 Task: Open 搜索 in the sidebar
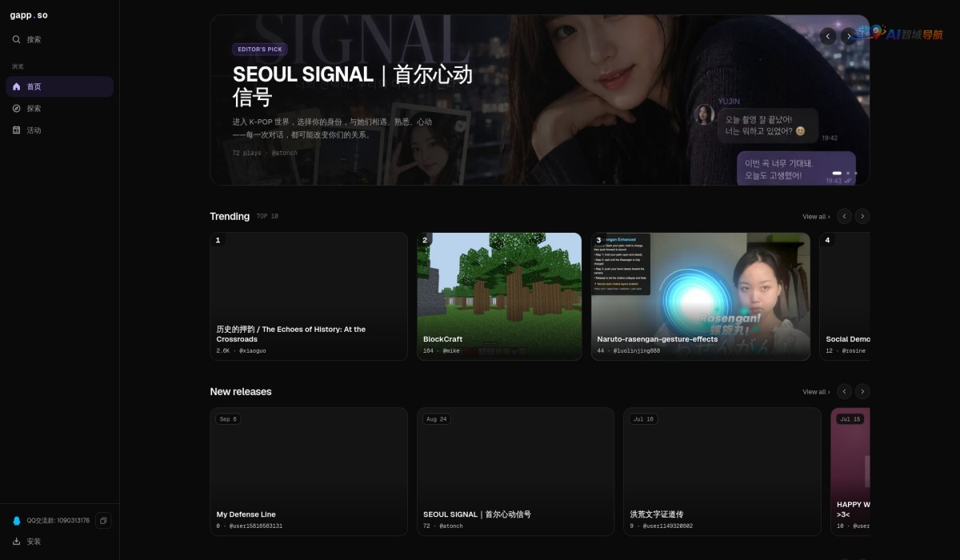coord(60,39)
